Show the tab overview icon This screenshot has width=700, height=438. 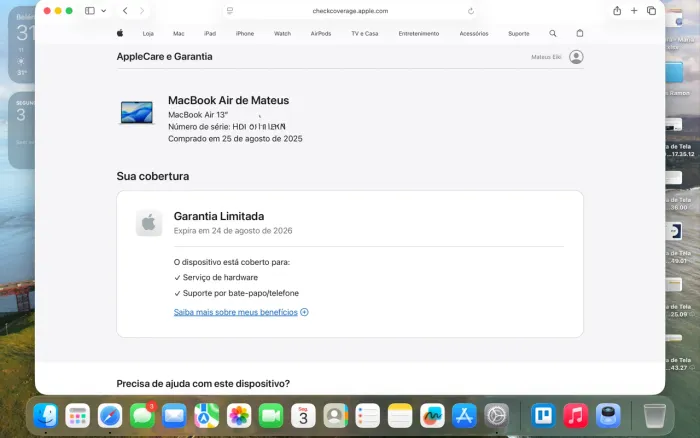(651, 11)
